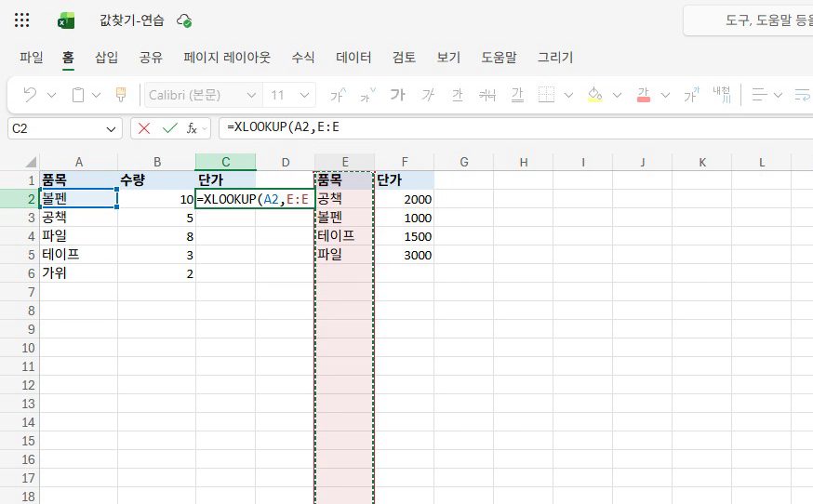Switch to the 수식 tab

(303, 57)
